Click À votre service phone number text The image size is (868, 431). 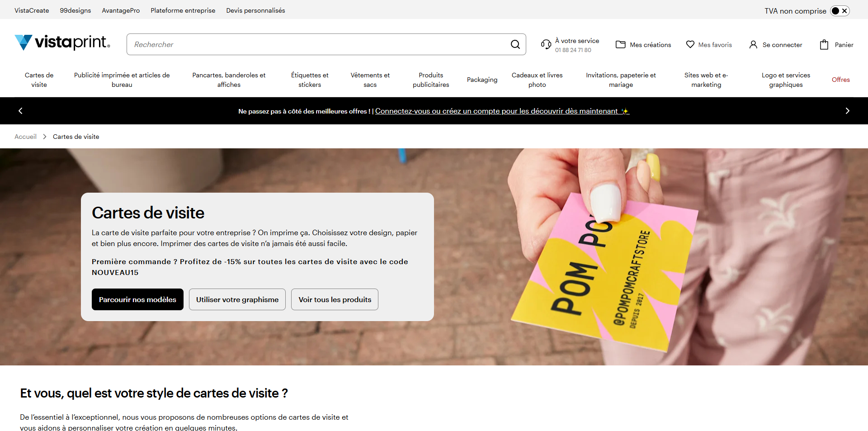point(573,50)
